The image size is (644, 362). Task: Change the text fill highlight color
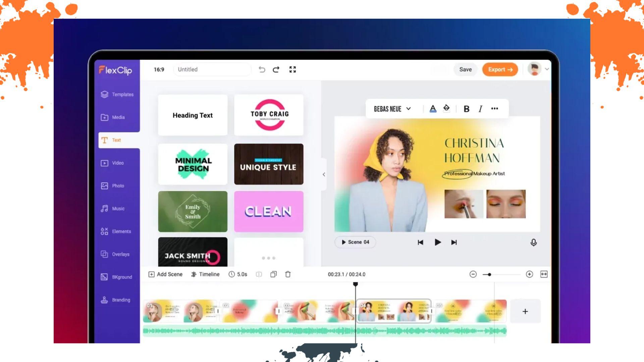pos(446,108)
